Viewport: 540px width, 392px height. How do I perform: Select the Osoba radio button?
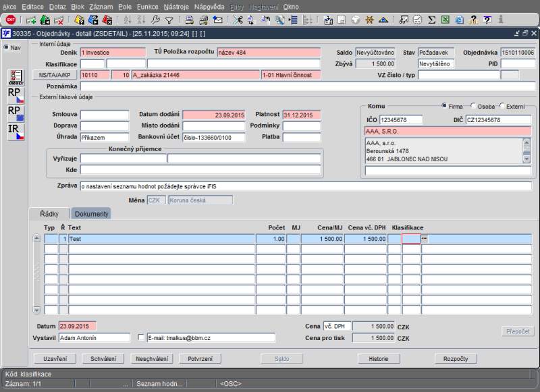[x=473, y=106]
